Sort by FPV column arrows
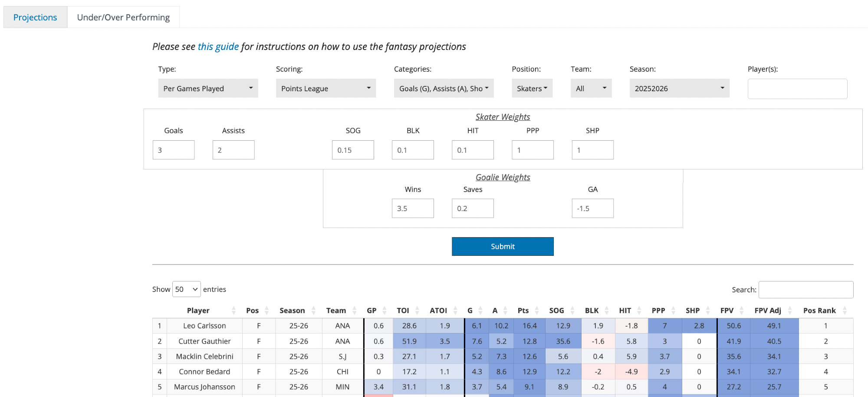 (x=742, y=311)
